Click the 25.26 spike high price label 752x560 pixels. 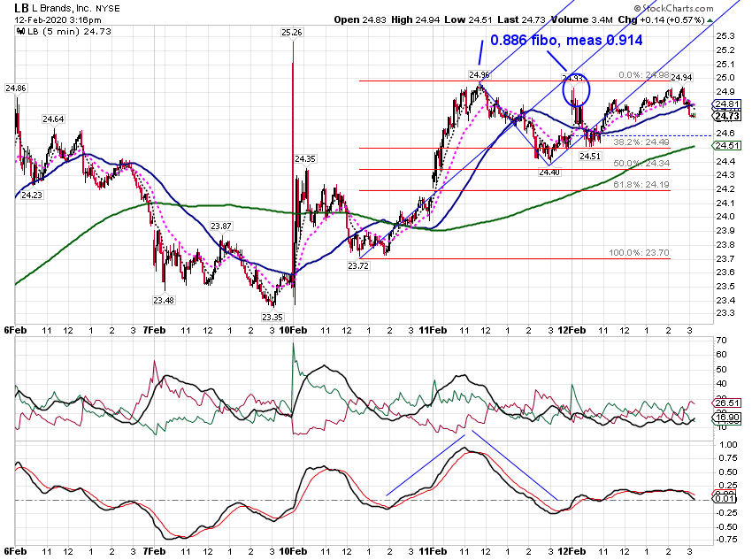[x=292, y=32]
